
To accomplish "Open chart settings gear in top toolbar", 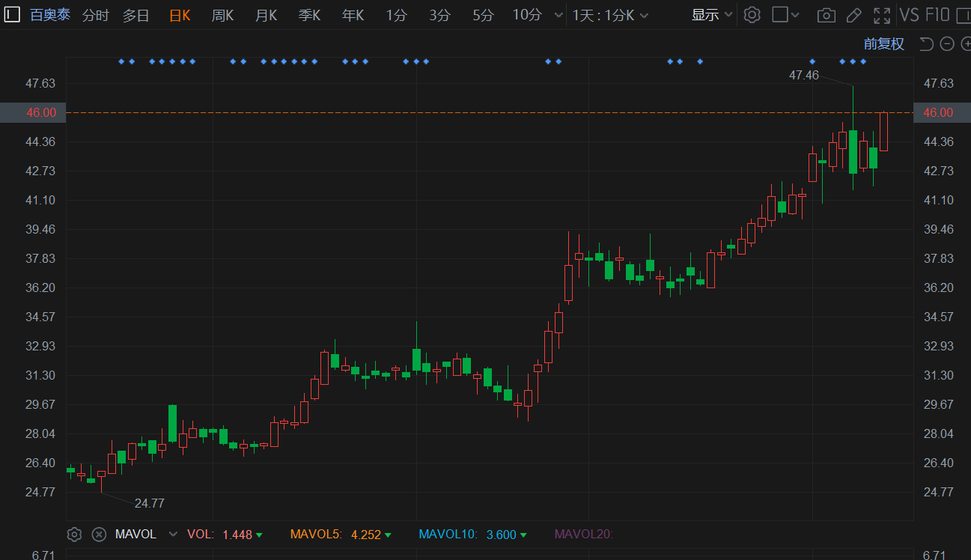I will [x=752, y=15].
